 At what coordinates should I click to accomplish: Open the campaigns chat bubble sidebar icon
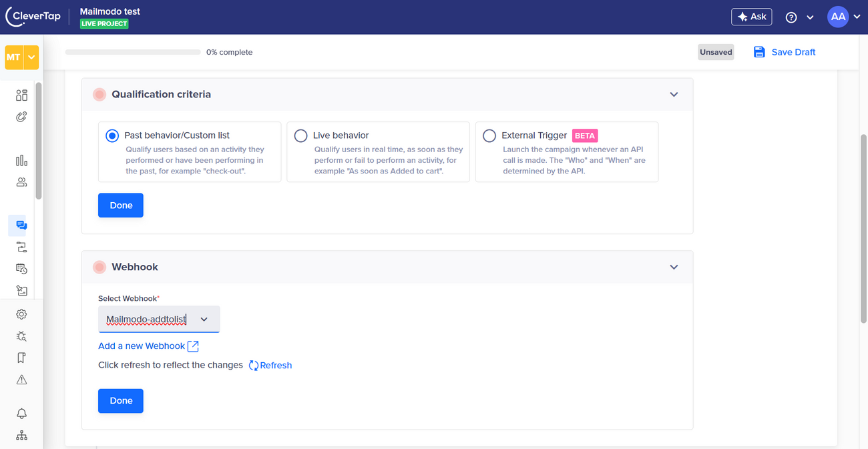[21, 226]
